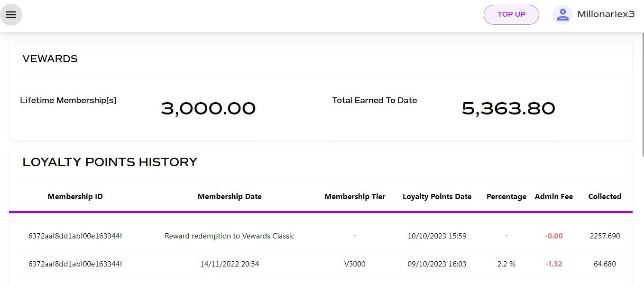This screenshot has height=285, width=644.
Task: Click the Loyalty Points Date header
Action: (437, 197)
